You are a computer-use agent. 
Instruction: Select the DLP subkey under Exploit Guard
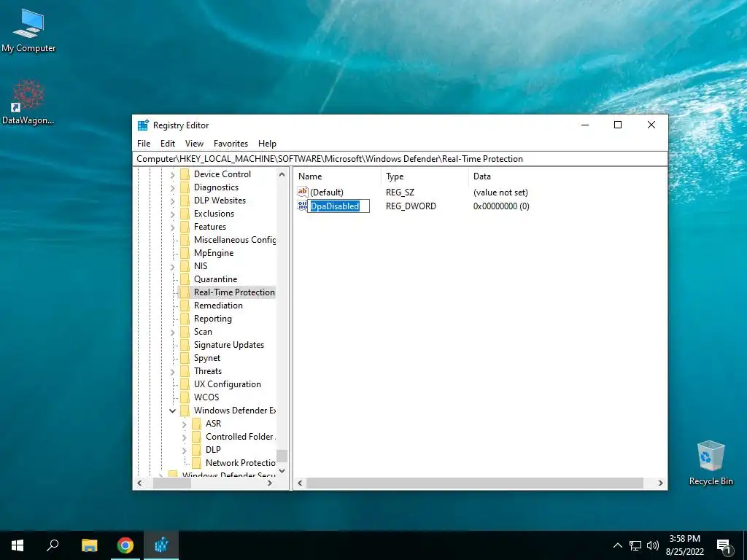coord(213,449)
